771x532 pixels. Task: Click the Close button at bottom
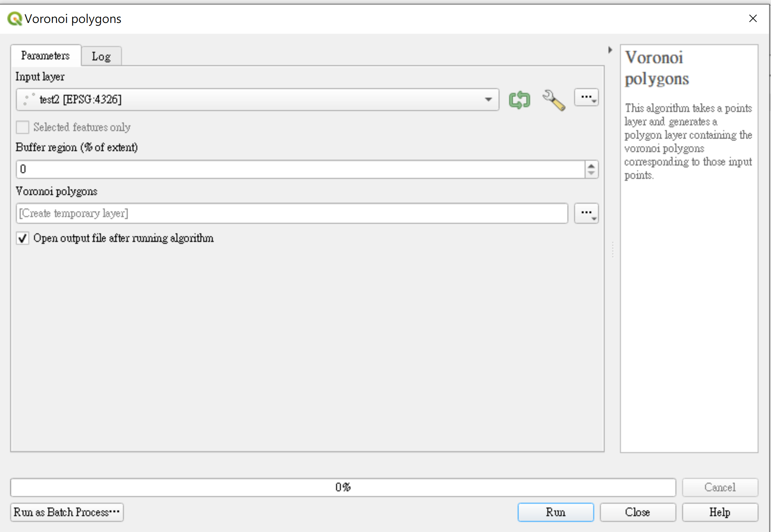[638, 512]
